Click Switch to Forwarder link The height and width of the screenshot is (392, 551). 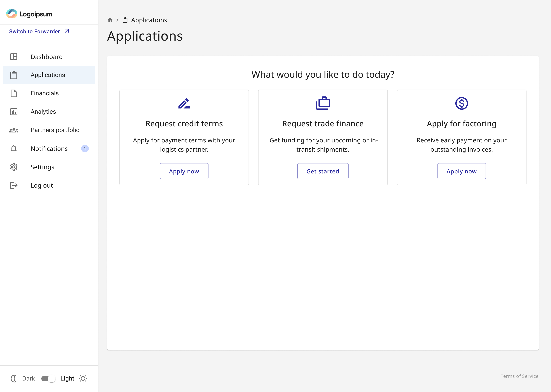click(39, 31)
